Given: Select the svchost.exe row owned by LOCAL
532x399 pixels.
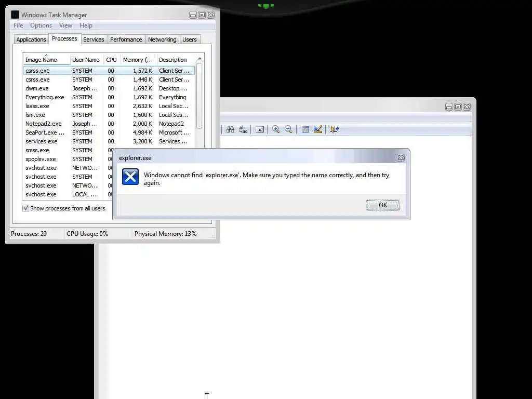Looking at the screenshot, I should pos(68,194).
